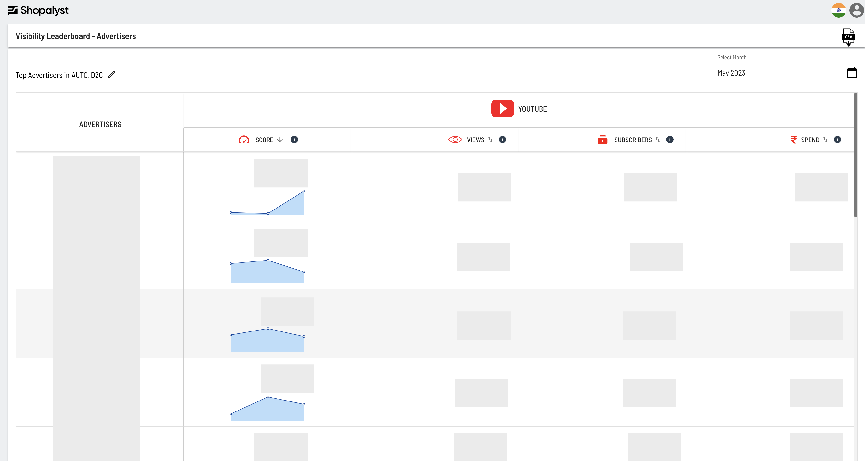The image size is (868, 461).
Task: Show info tooltip for SCORE column
Action: [295, 139]
